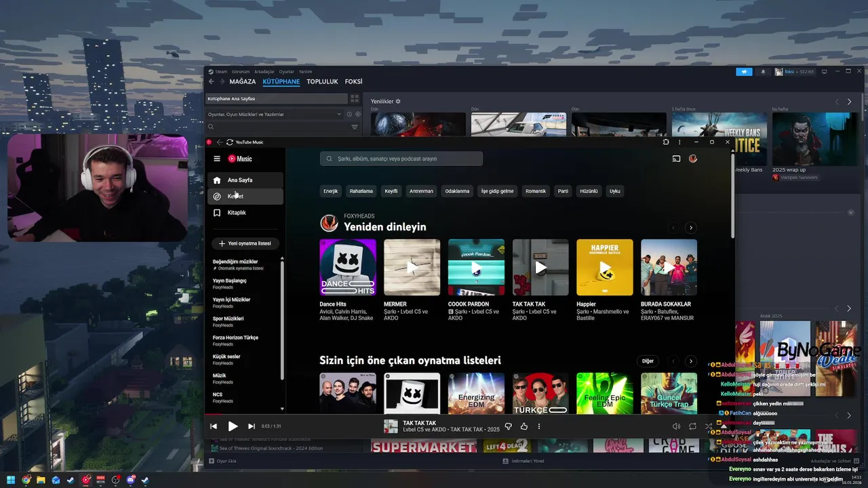
Task: Click Diğer button for featured playlists
Action: coord(648,361)
